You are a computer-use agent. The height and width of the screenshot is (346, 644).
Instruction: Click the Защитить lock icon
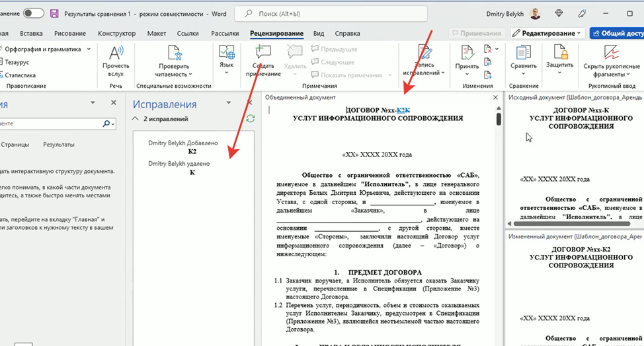click(x=560, y=52)
